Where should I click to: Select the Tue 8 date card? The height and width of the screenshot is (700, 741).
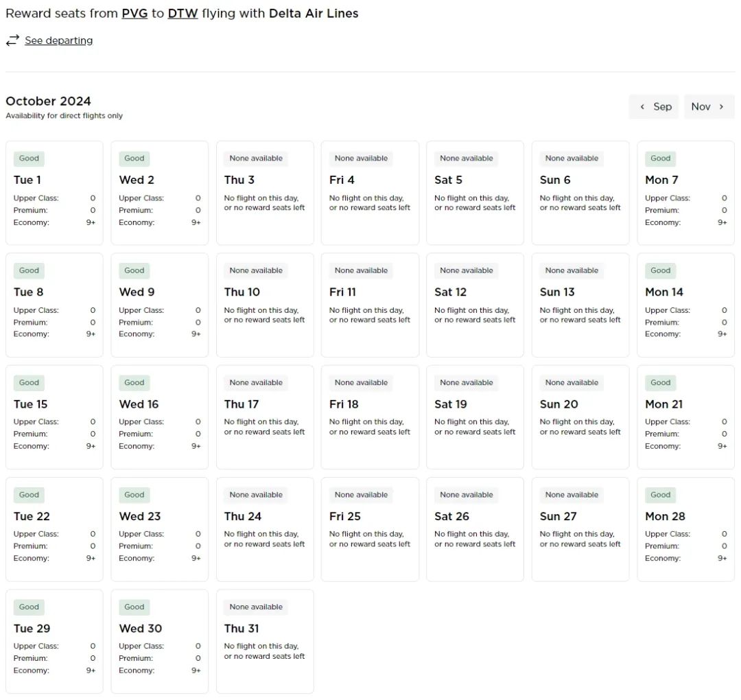[54, 305]
